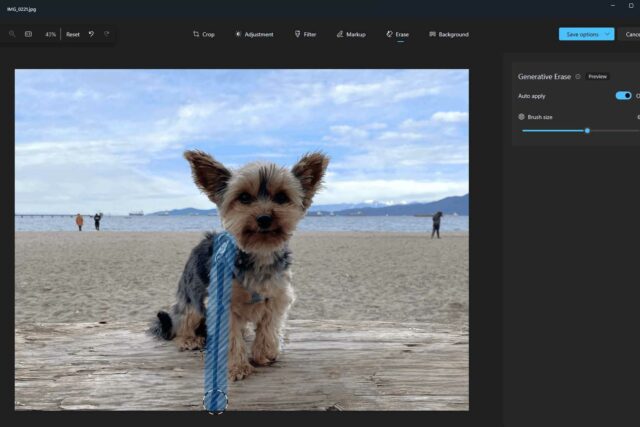
Task: Adjust the Brush size slider handle
Action: pyautogui.click(x=587, y=131)
